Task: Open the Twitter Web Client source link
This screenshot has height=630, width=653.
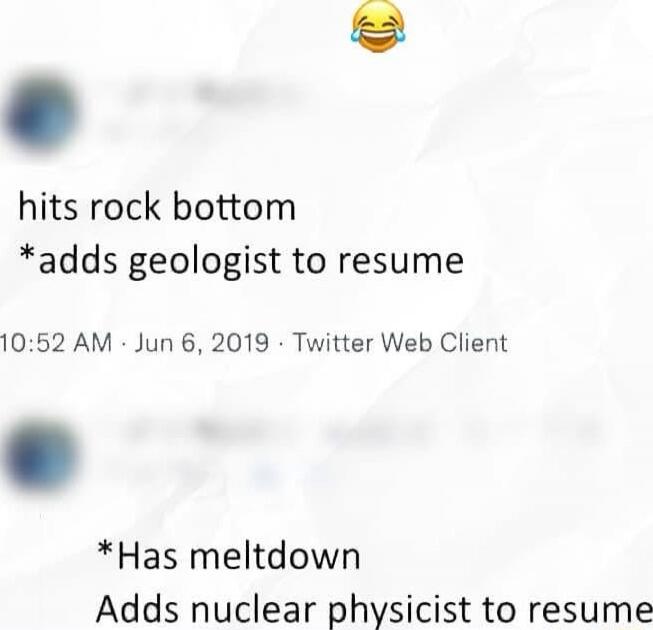Action: (x=400, y=343)
